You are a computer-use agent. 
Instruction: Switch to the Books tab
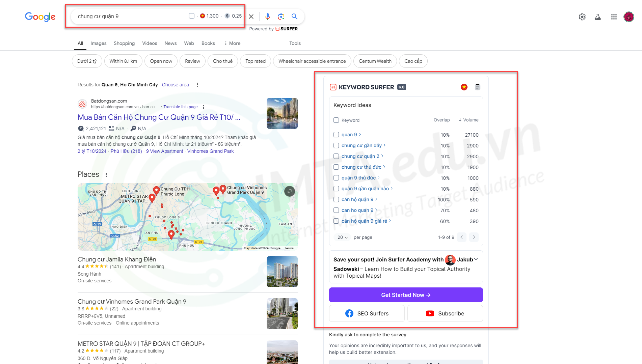pos(208,43)
